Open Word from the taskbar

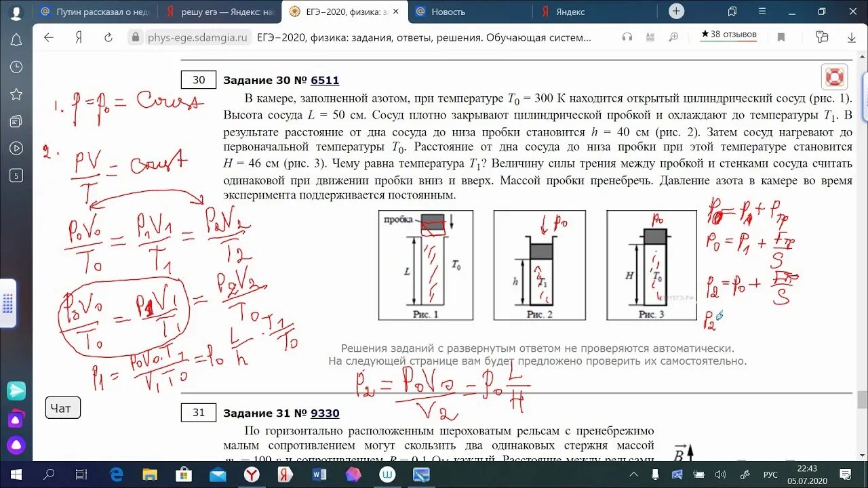pos(319,474)
